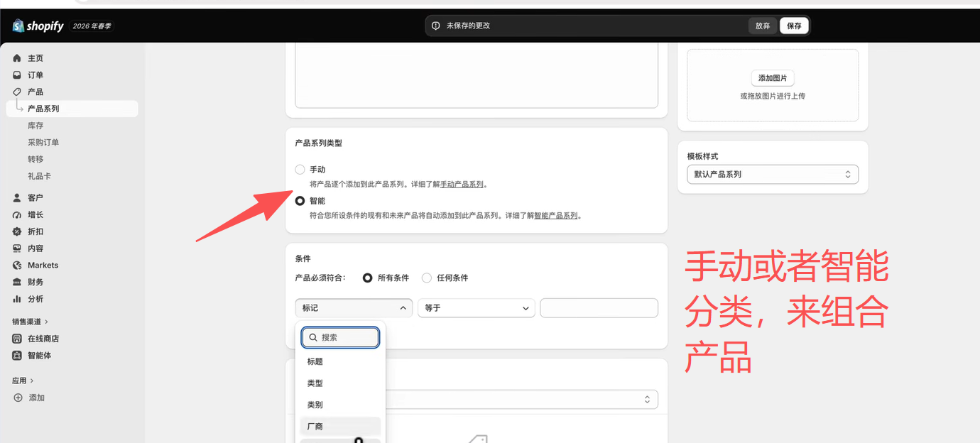980x443 pixels.
Task: Click the 保存 save button
Action: [794, 26]
